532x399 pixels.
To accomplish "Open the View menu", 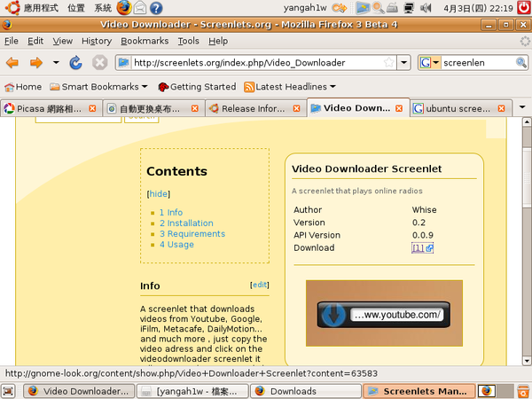I will [62, 41].
